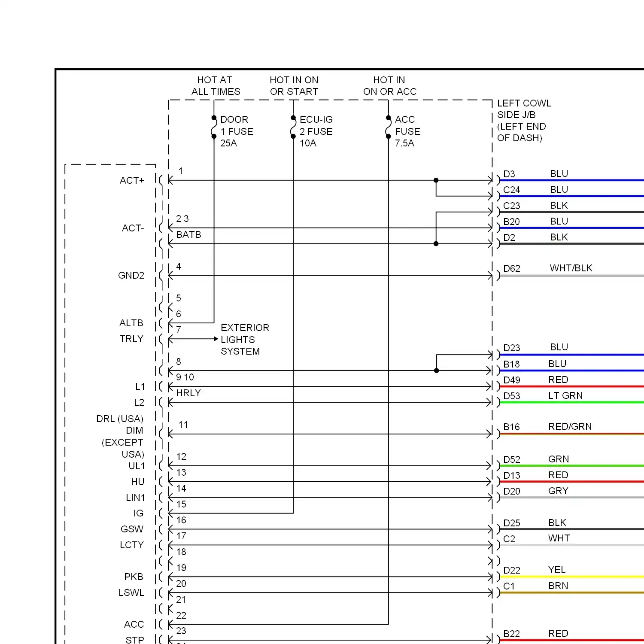The width and height of the screenshot is (644, 644).
Task: Select the "DOOR 1 FUSE 25A" label
Action: tap(237, 131)
